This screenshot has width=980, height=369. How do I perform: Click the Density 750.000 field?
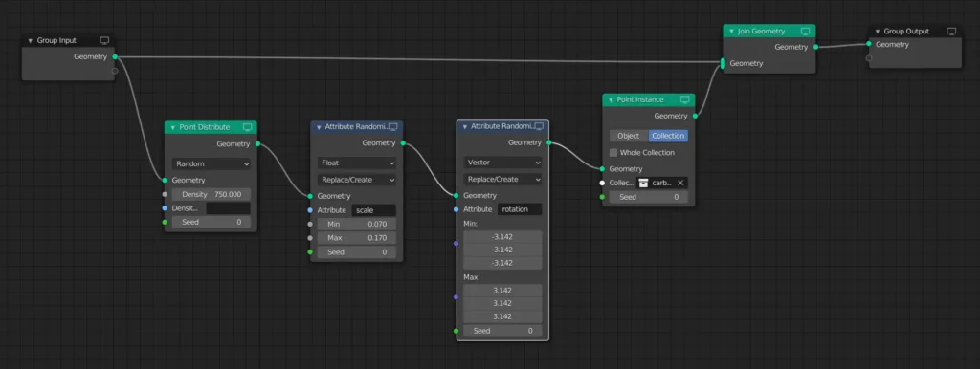pos(212,195)
